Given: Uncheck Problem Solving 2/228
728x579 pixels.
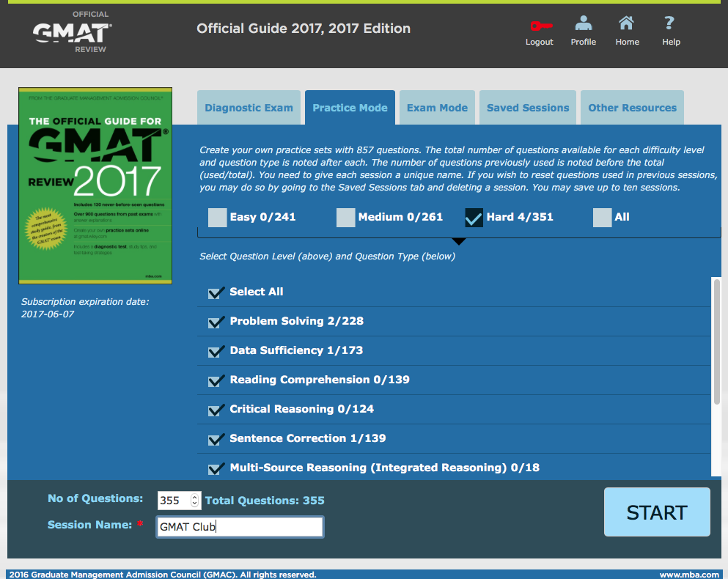Looking at the screenshot, I should 216,322.
